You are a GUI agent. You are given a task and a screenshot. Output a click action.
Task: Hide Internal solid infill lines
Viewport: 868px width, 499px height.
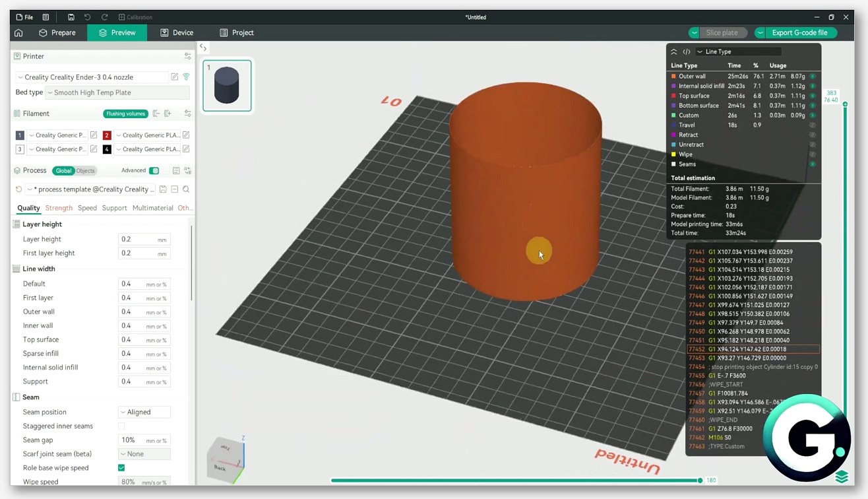tap(813, 86)
